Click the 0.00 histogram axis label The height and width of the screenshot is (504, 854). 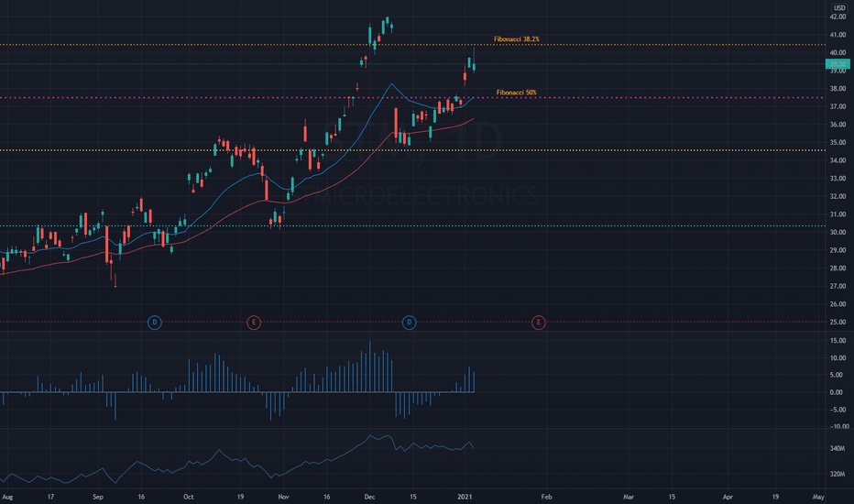tap(837, 393)
